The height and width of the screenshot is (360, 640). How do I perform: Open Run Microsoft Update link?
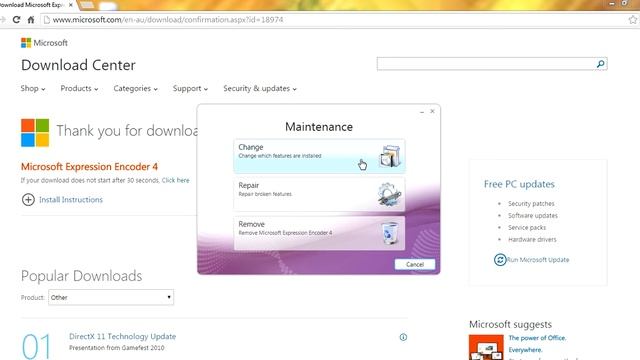(538, 260)
